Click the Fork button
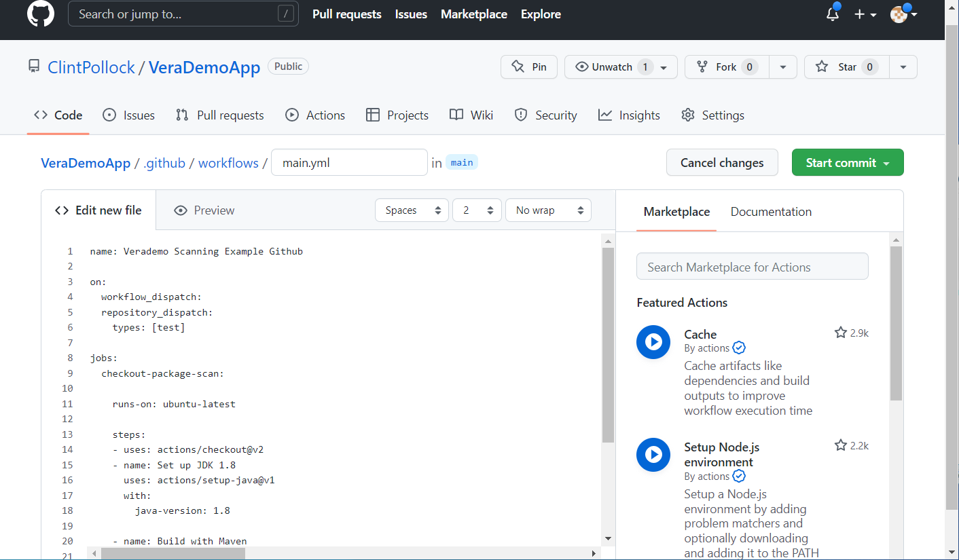The width and height of the screenshot is (959, 560). [x=727, y=67]
